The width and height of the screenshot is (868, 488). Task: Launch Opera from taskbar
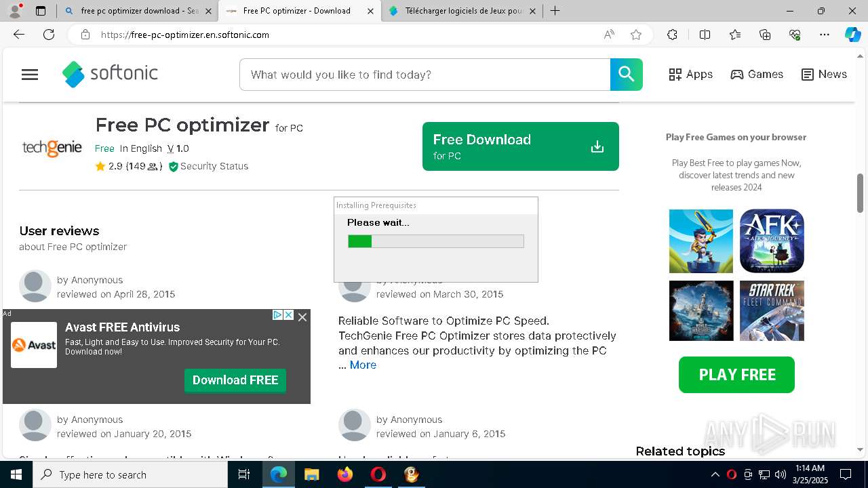pyautogui.click(x=378, y=474)
